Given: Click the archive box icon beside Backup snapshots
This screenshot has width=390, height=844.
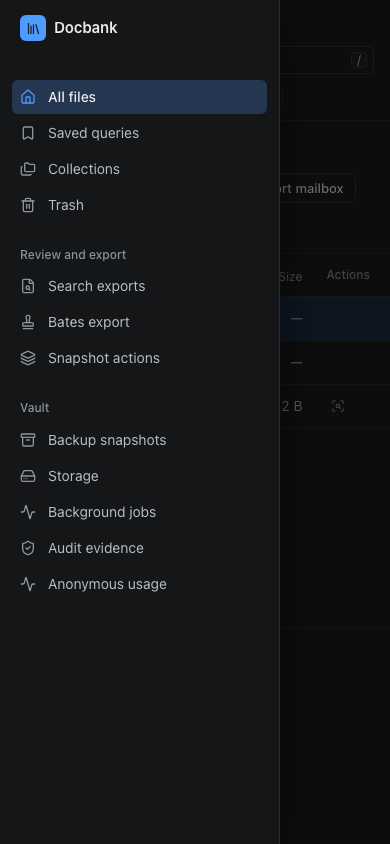Looking at the screenshot, I should pyautogui.click(x=28, y=440).
